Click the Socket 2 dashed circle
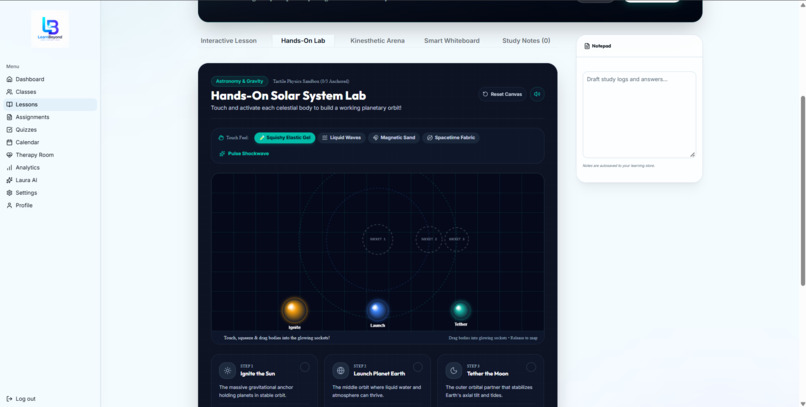This screenshot has height=407, width=806. (429, 239)
